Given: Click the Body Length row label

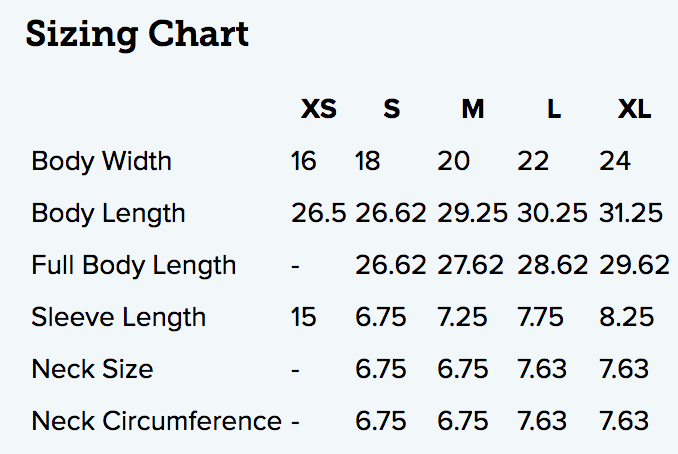Looking at the screenshot, I should coord(109,214).
